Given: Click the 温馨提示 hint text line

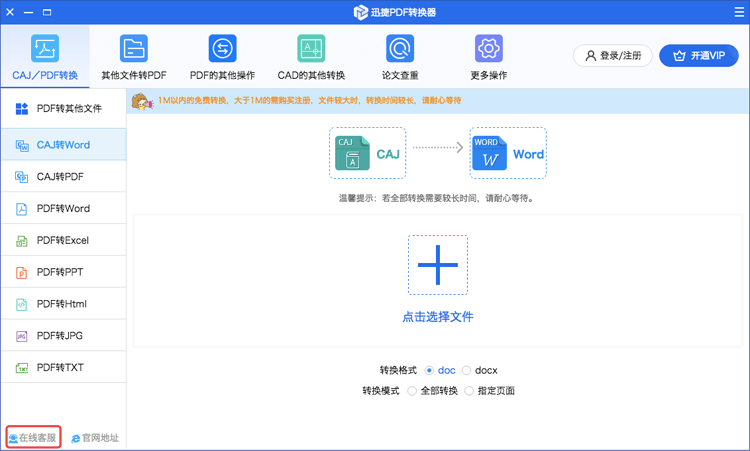Looking at the screenshot, I should coord(437,198).
